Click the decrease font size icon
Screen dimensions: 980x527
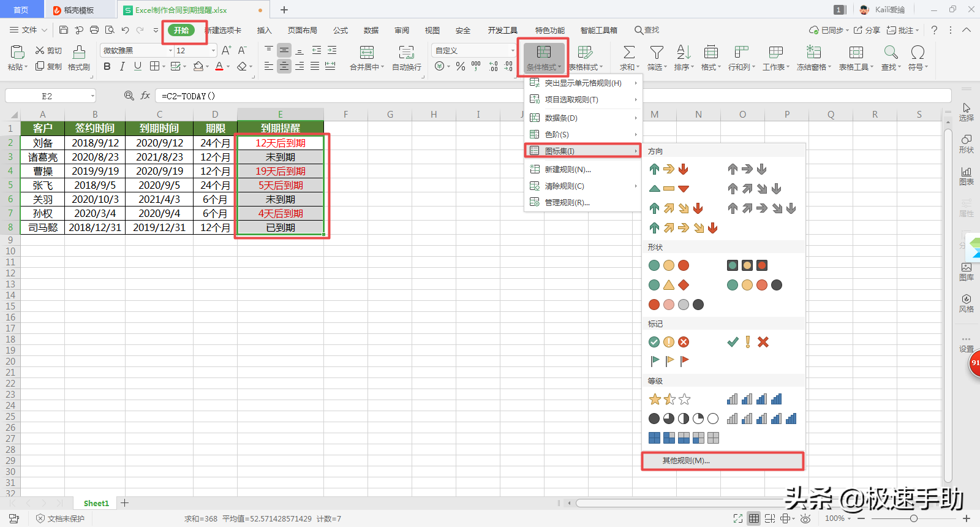point(242,50)
